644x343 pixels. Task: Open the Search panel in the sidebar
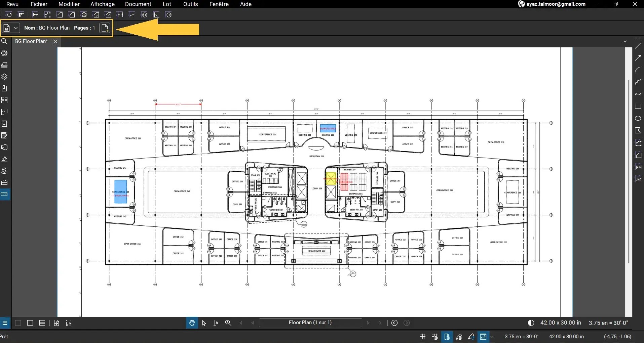[5, 41]
